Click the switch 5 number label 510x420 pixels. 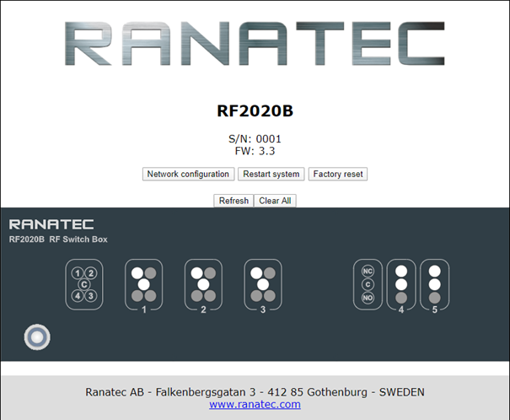tap(434, 310)
